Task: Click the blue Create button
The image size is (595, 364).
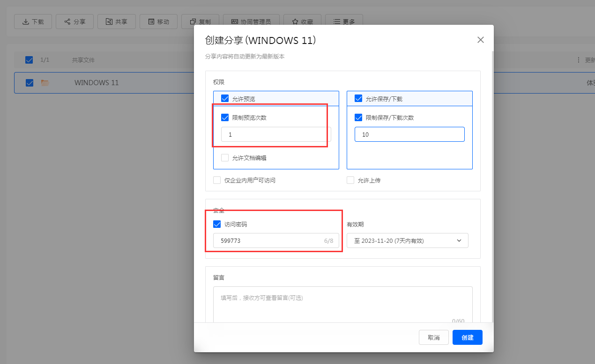Action: [467, 337]
